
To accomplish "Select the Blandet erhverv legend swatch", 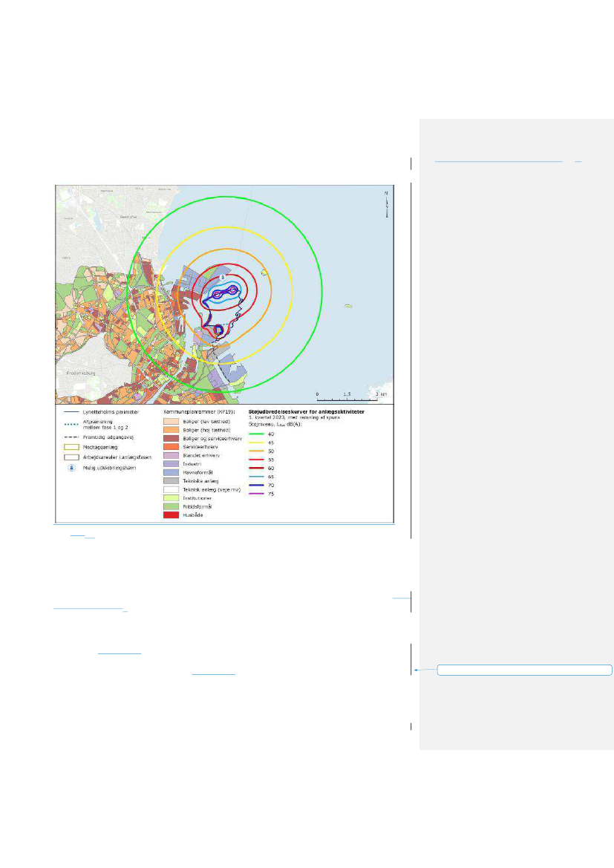I will (171, 456).
